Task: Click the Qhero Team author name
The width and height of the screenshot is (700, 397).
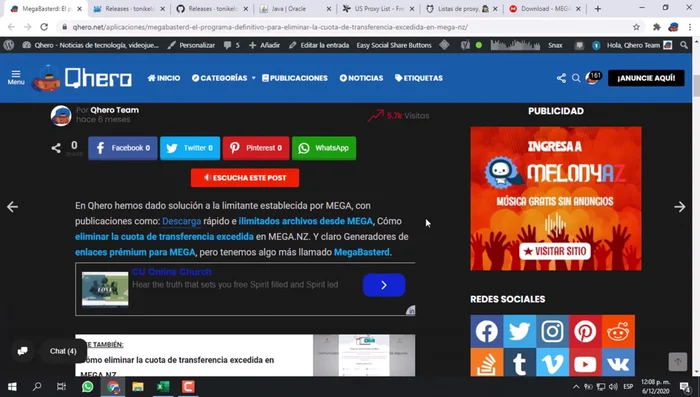Action: point(114,110)
